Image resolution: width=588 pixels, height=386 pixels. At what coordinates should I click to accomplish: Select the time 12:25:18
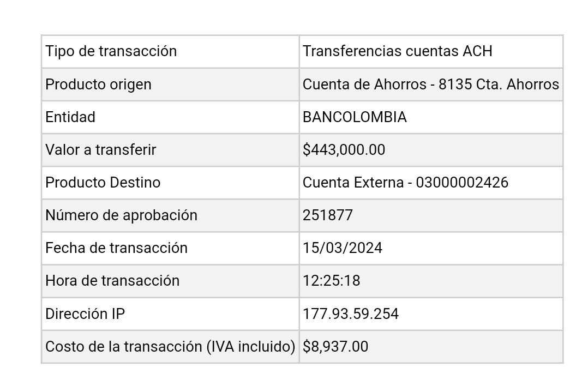[x=332, y=281]
